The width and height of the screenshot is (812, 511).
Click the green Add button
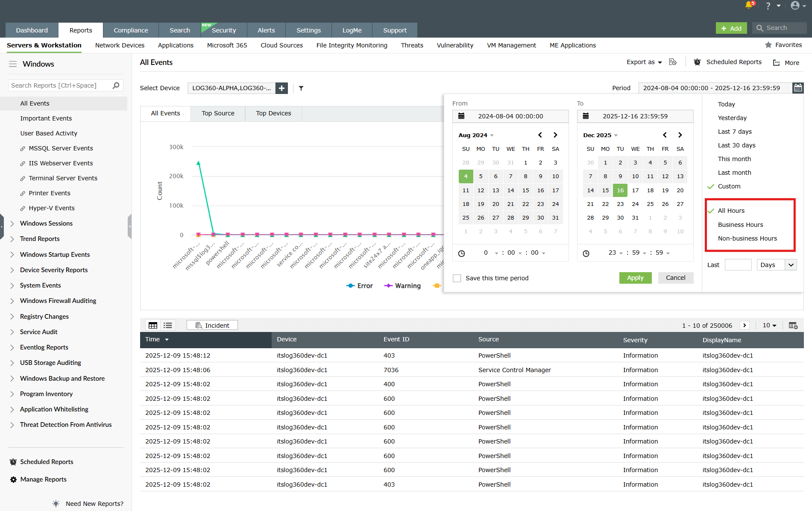(x=731, y=27)
